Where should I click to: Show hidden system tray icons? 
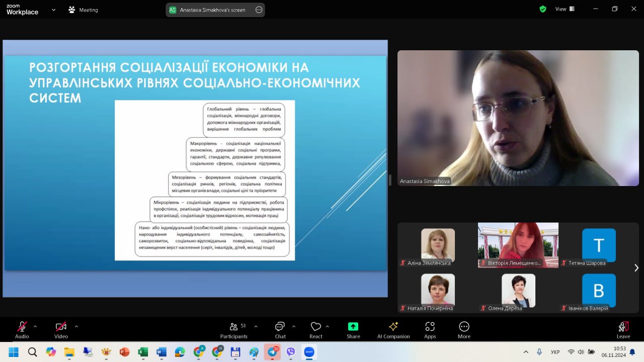click(x=526, y=352)
